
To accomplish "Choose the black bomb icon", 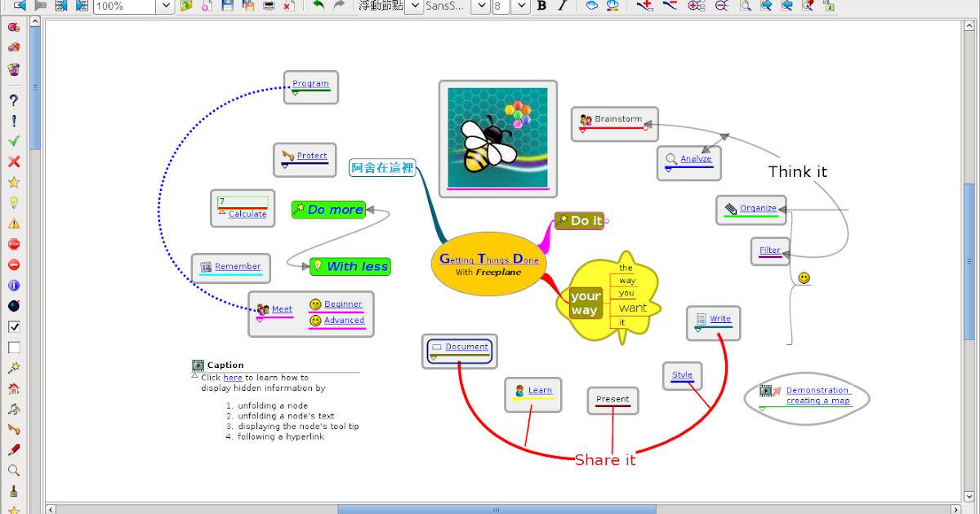I will (13, 306).
